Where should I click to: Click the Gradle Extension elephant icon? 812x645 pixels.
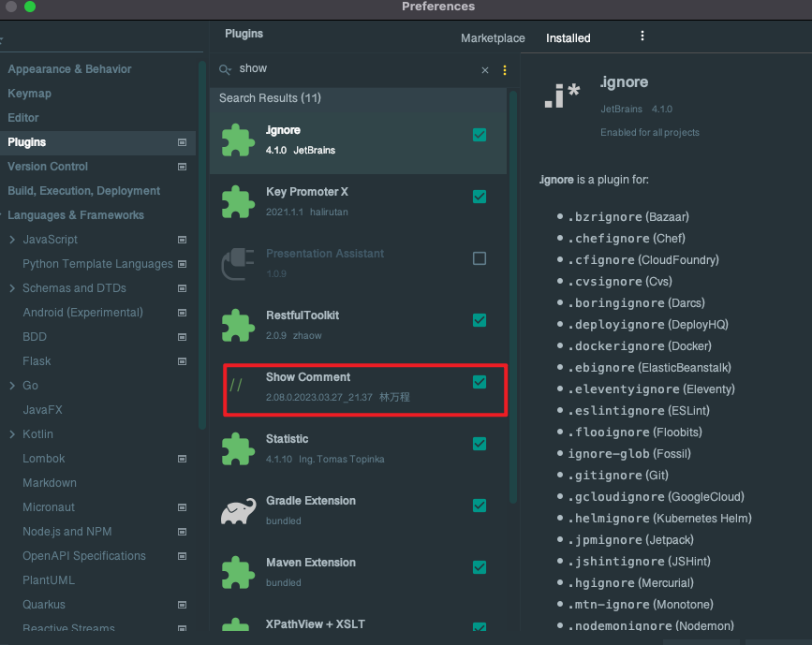(x=238, y=511)
